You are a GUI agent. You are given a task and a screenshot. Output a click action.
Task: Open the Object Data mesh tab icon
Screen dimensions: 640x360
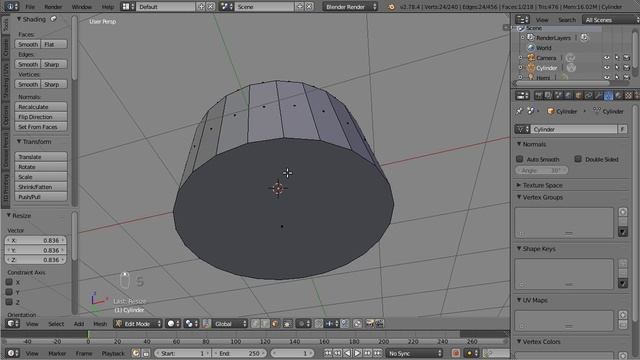(x=608, y=96)
